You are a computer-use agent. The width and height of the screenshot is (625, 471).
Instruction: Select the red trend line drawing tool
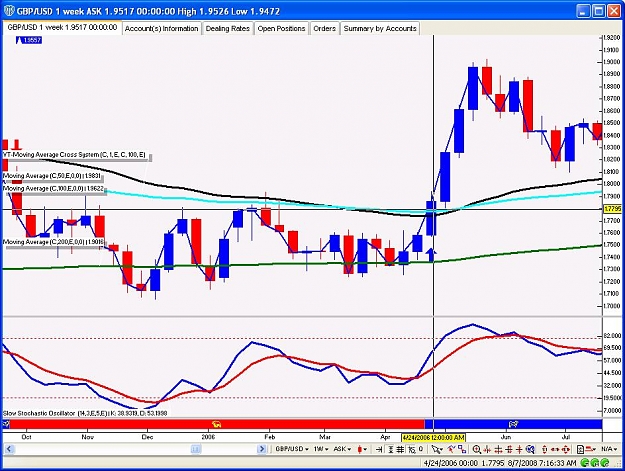451,449
